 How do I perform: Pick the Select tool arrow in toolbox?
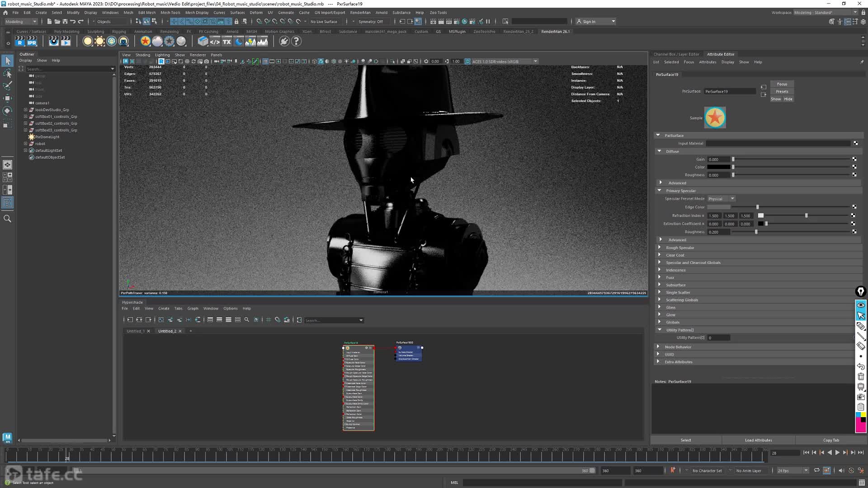coord(8,61)
